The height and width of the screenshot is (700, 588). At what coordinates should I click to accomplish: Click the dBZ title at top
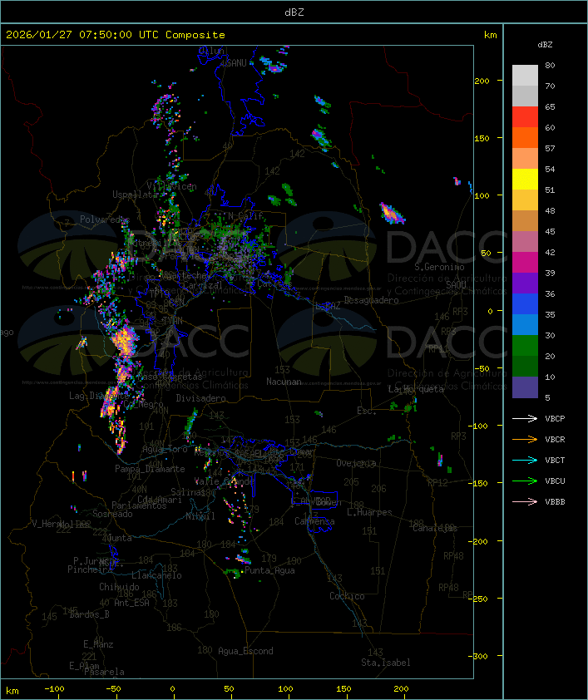tap(294, 12)
